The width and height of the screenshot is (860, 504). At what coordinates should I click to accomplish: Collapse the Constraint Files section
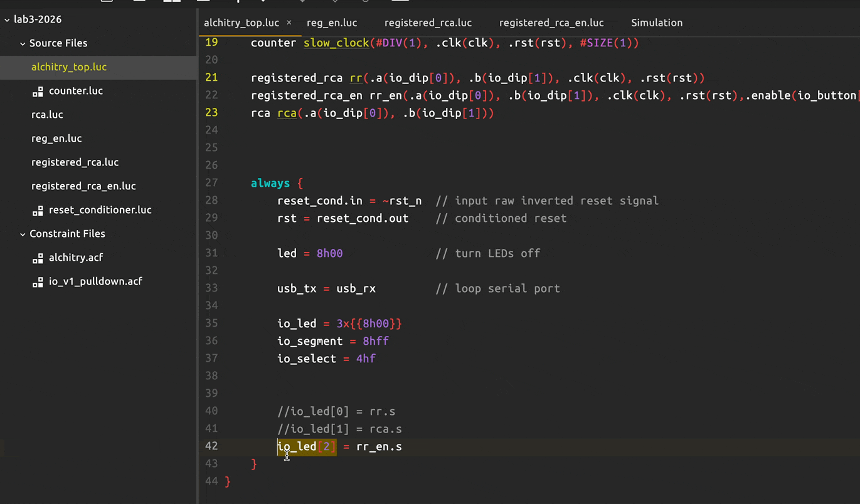pos(23,234)
